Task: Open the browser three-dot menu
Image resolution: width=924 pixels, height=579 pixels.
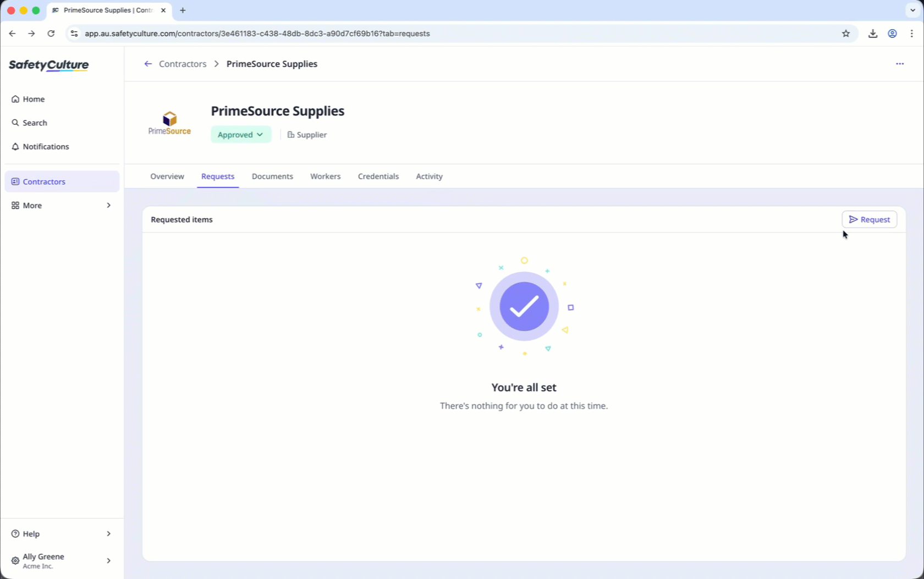Action: 912,34
